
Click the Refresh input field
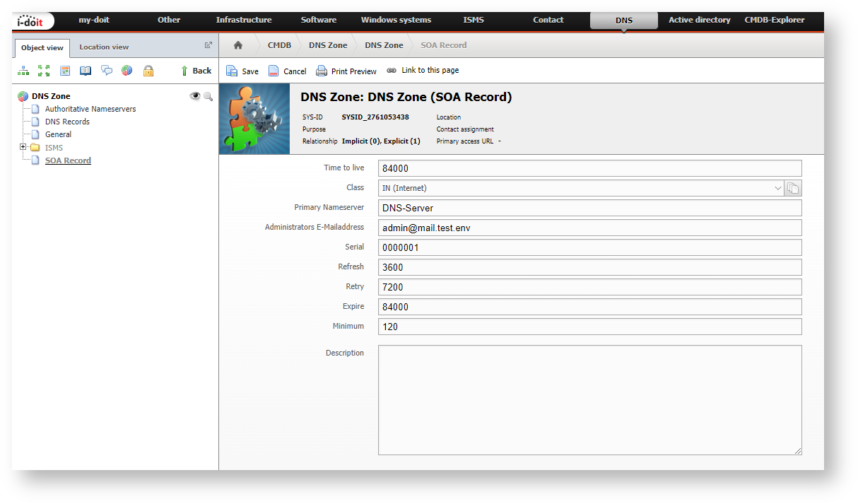click(590, 267)
